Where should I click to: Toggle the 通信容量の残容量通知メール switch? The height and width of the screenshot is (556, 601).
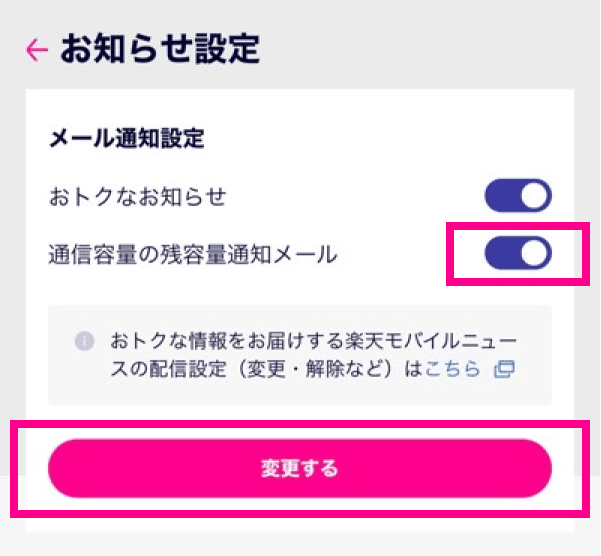click(518, 253)
